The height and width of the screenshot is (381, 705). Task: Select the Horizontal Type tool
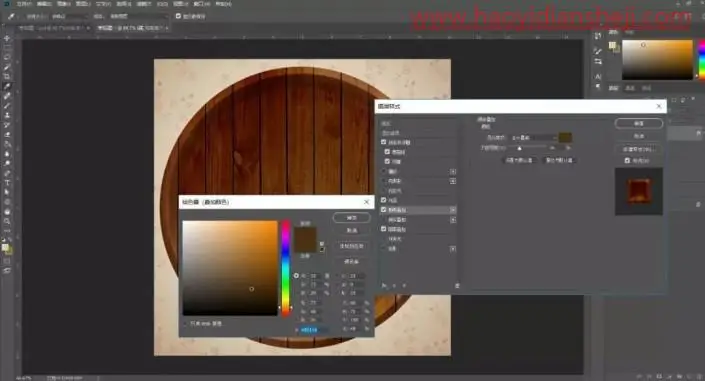tap(7, 183)
